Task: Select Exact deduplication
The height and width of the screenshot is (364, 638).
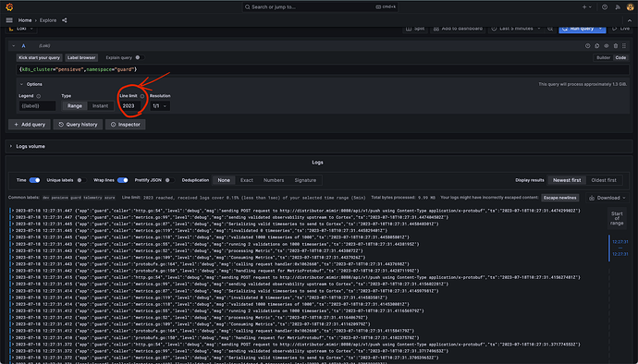Action: point(247,180)
